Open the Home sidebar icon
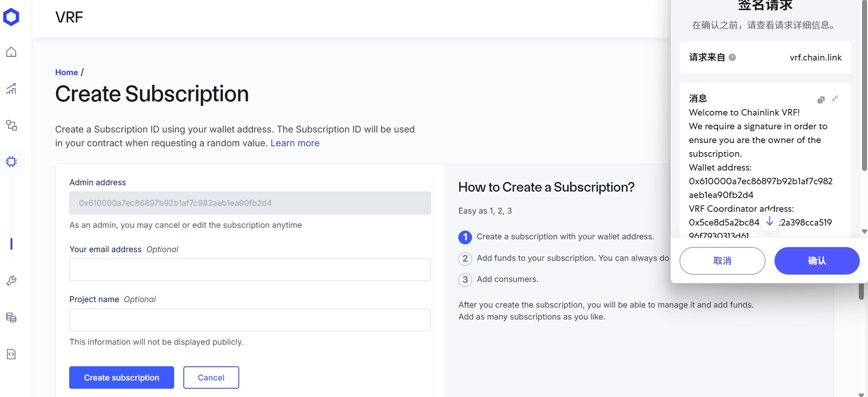This screenshot has width=868, height=397. tap(11, 52)
